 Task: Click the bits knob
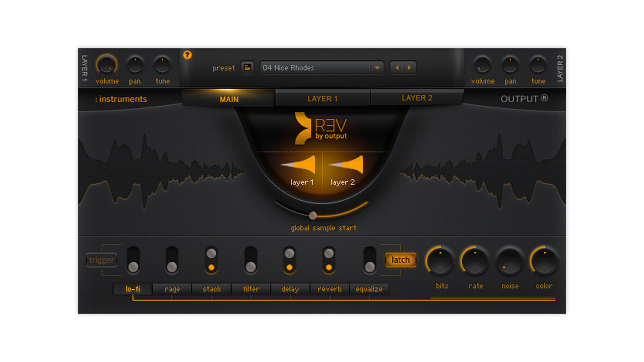click(440, 261)
